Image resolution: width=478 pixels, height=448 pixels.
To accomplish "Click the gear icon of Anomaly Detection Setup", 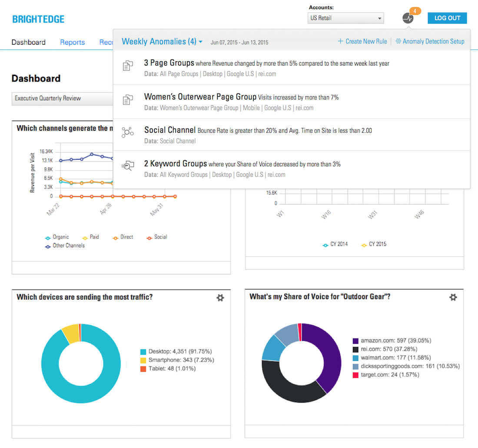I will click(398, 41).
